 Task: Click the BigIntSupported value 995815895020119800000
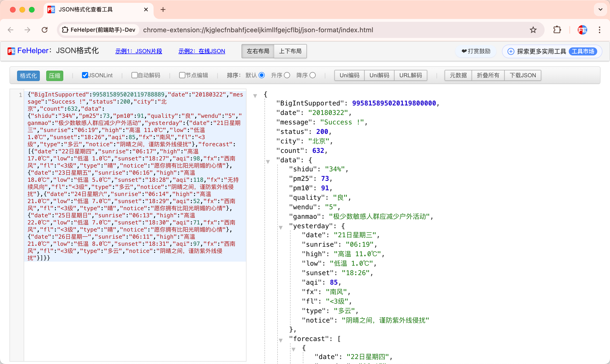(x=394, y=103)
